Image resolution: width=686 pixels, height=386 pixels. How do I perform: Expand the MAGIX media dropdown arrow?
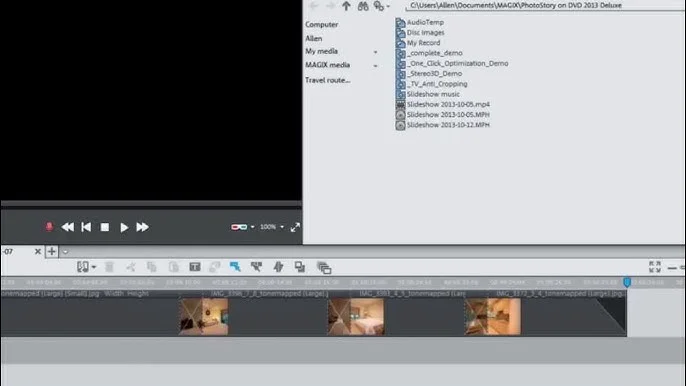(x=375, y=66)
